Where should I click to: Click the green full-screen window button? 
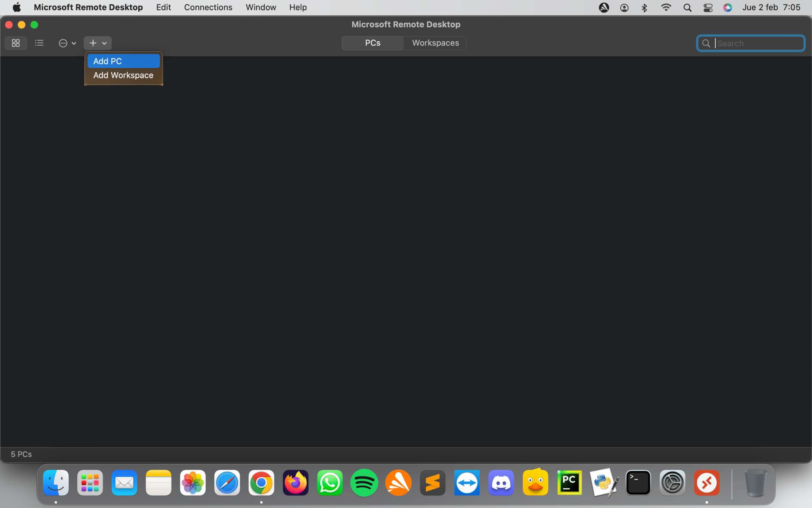(x=34, y=24)
